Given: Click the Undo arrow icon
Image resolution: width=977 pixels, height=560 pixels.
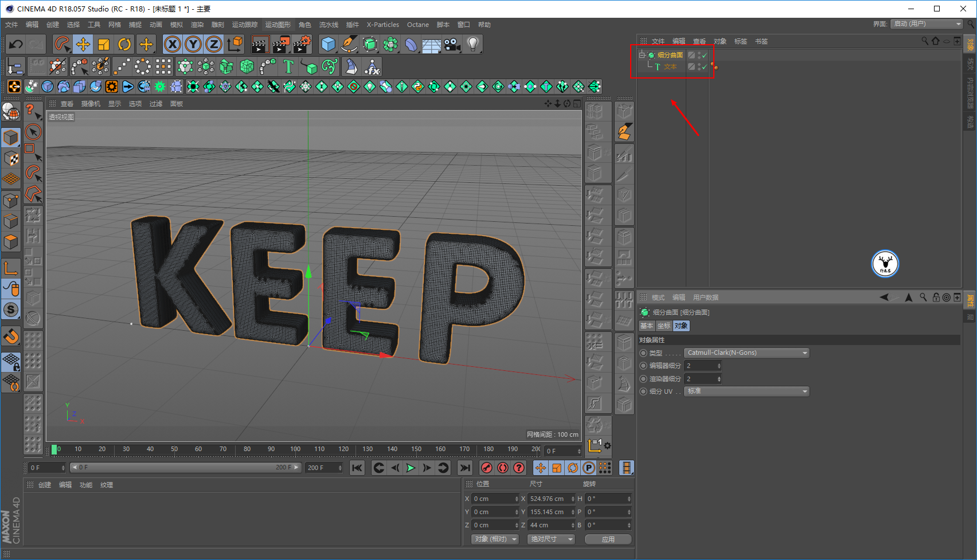Looking at the screenshot, I should (x=16, y=44).
